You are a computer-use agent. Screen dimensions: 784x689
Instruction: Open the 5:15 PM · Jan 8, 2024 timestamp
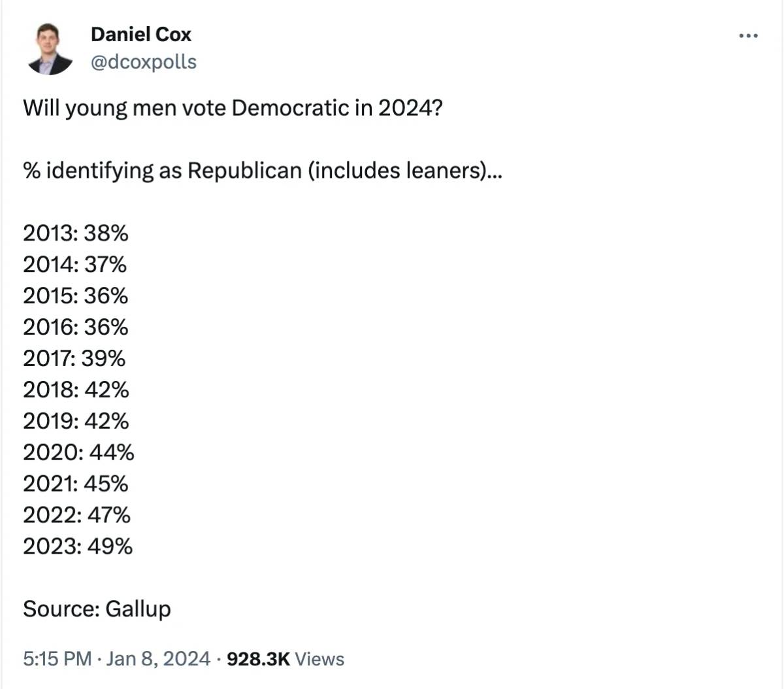click(117, 658)
